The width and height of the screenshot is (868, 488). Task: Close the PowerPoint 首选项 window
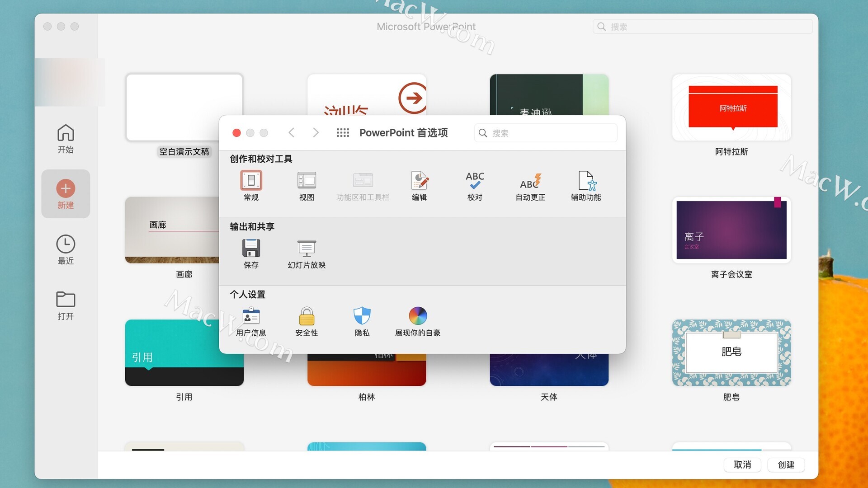click(236, 132)
